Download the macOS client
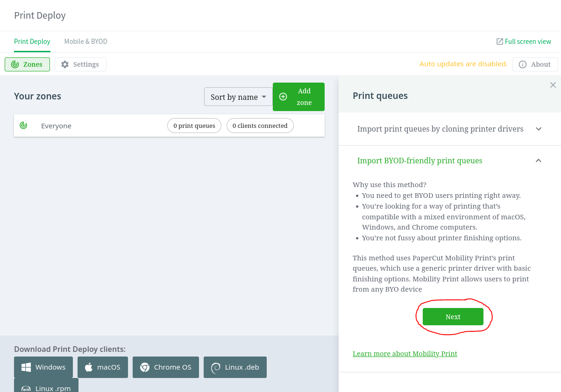Image resolution: width=561 pixels, height=392 pixels. pos(102,367)
